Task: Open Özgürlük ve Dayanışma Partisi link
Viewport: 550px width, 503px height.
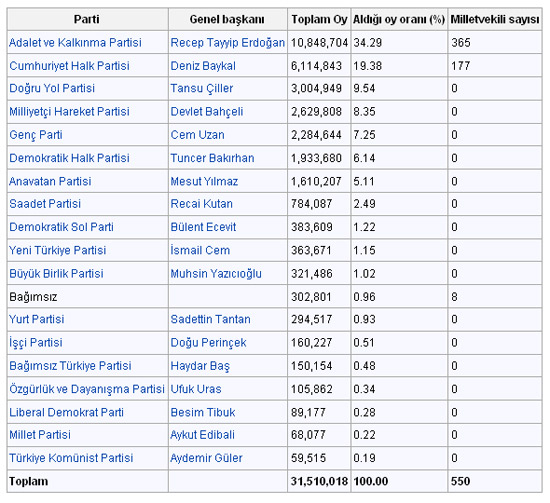Action: 87,389
